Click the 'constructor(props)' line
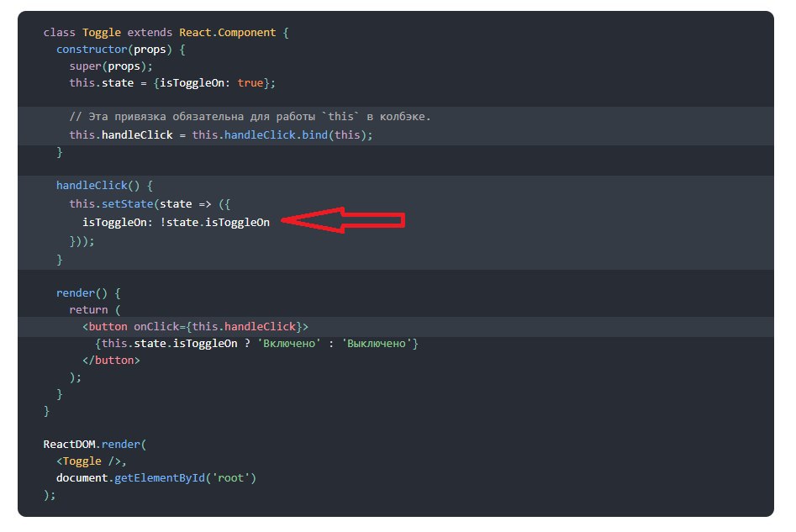This screenshot has width=796, height=532. point(121,50)
